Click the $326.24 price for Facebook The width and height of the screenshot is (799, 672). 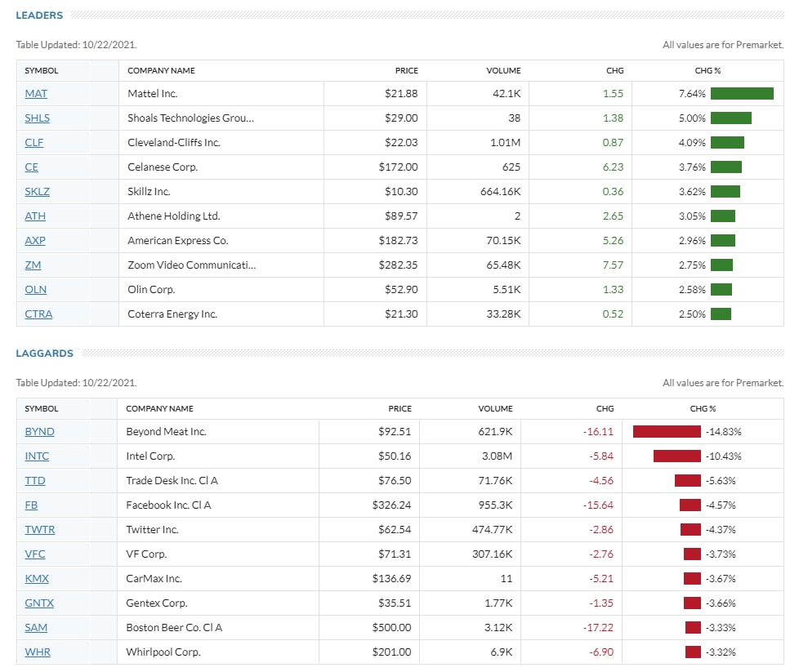[391, 505]
